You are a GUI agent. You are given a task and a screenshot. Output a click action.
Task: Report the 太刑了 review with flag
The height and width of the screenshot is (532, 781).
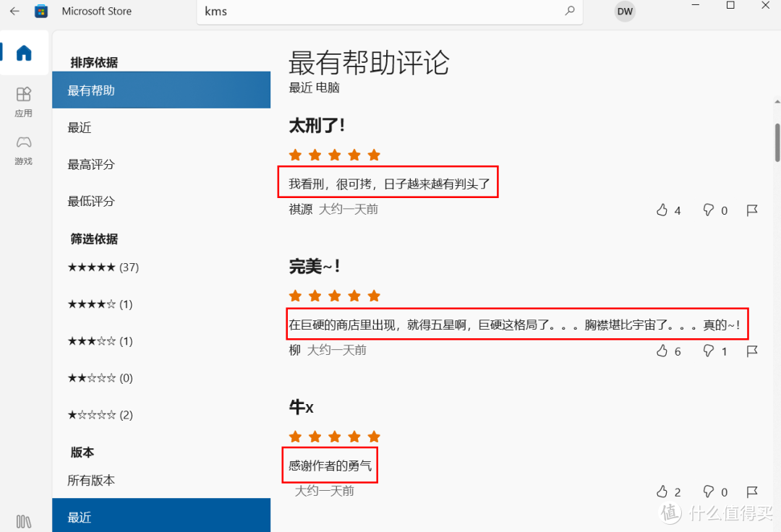point(752,210)
